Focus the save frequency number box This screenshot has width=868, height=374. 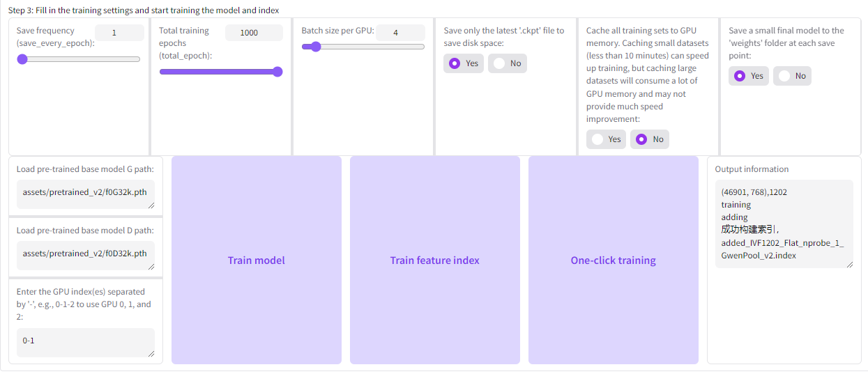(x=119, y=33)
